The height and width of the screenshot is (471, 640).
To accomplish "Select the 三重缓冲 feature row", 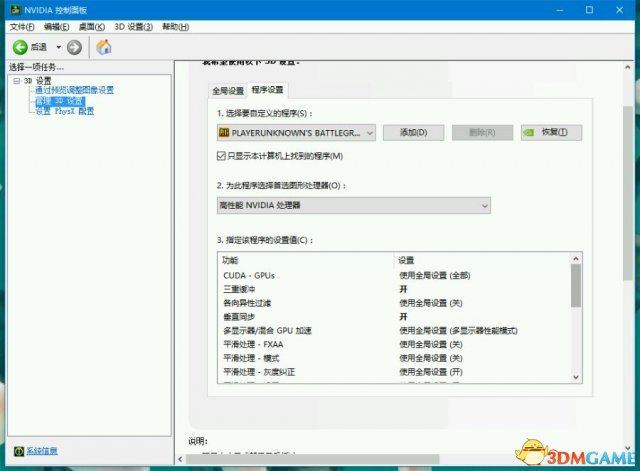I will click(x=395, y=289).
